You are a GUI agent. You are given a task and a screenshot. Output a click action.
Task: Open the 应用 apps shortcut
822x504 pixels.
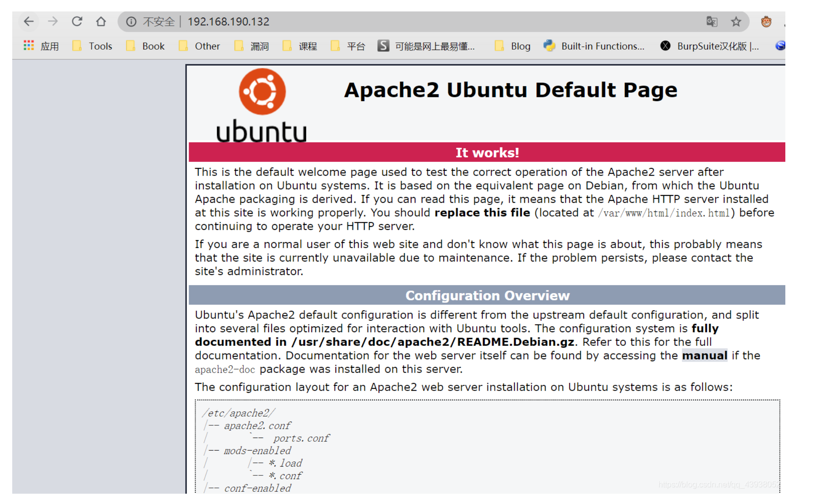pos(41,46)
